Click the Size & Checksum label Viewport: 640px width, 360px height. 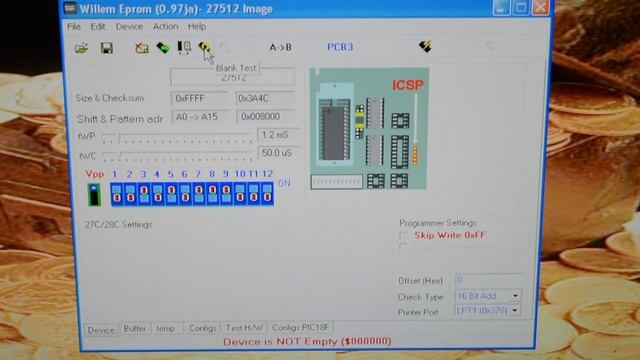[x=109, y=98]
